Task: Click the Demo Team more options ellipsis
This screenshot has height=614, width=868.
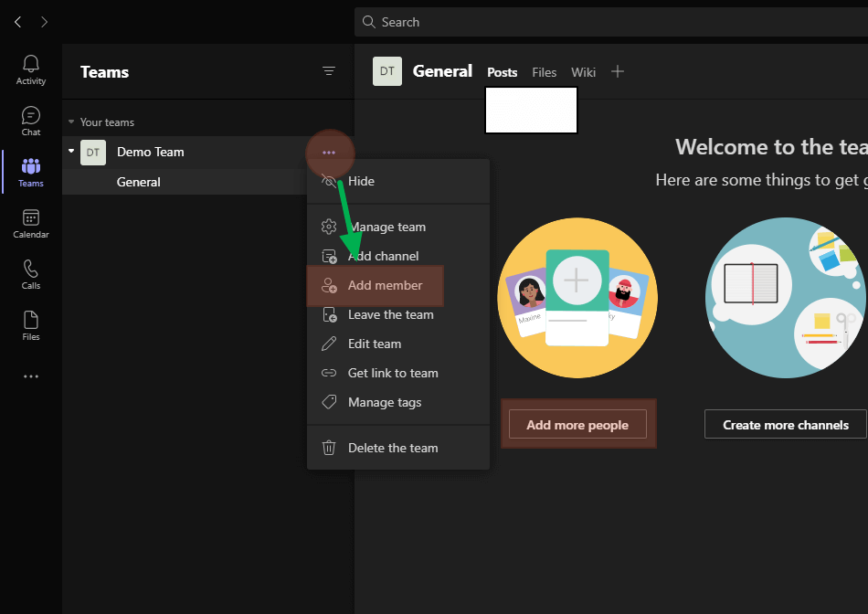Action: click(x=329, y=153)
